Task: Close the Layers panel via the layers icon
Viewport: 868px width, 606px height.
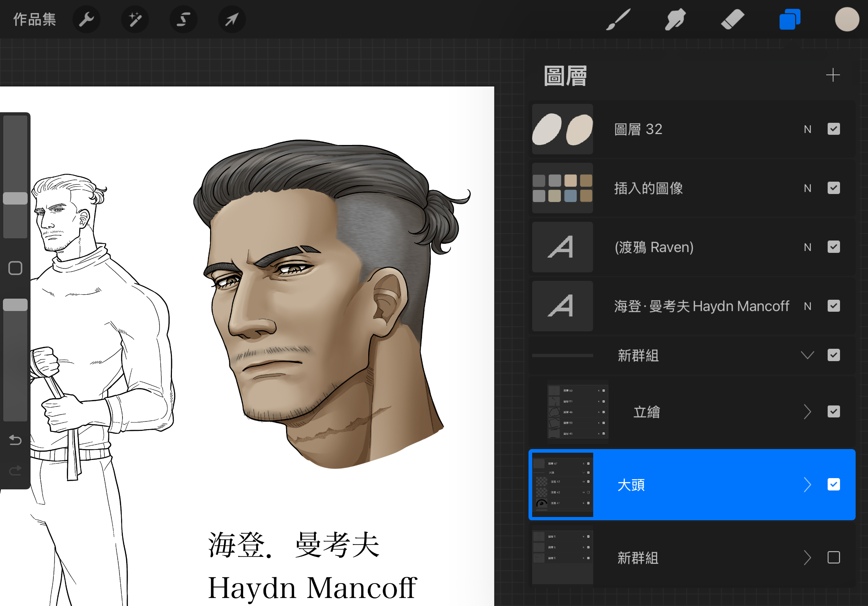Action: click(789, 19)
